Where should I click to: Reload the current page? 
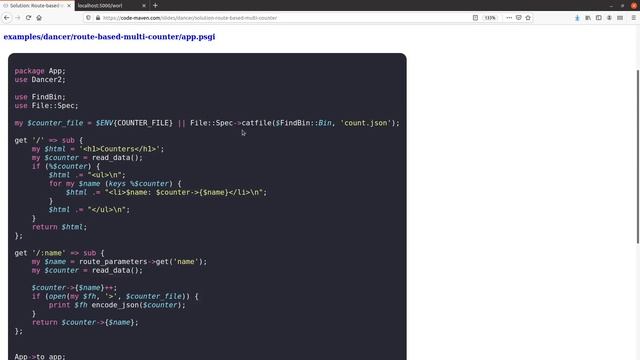click(28, 18)
